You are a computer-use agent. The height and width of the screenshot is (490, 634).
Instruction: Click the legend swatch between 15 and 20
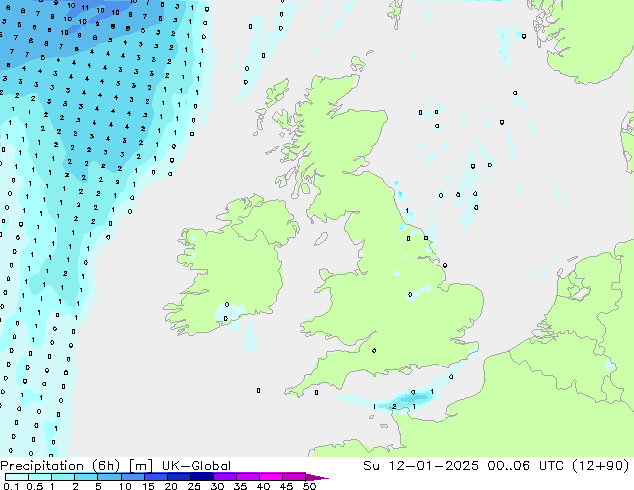click(155, 477)
